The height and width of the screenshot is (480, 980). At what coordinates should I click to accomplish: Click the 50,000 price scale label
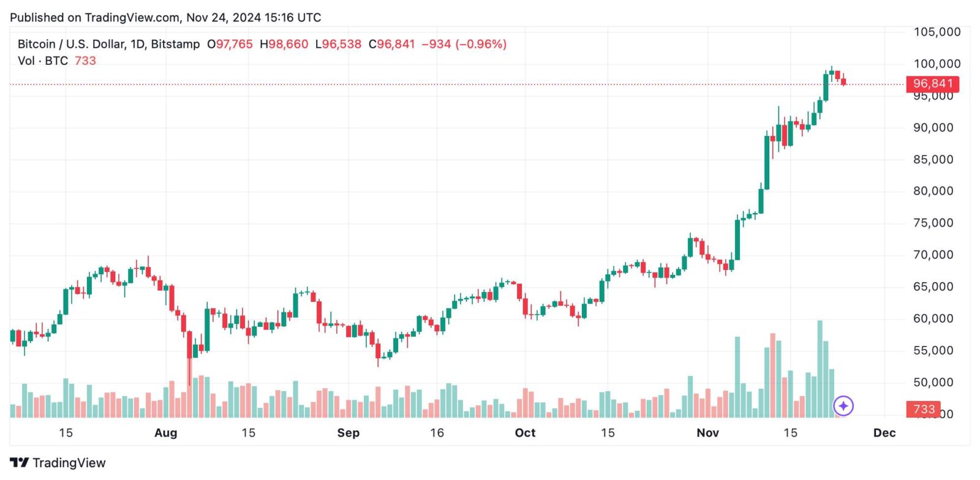[933, 382]
